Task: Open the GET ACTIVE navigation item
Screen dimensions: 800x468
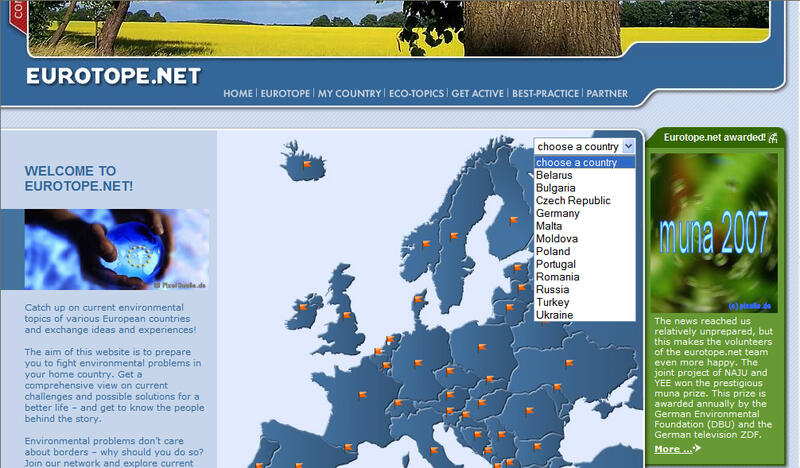Action: 478,94
